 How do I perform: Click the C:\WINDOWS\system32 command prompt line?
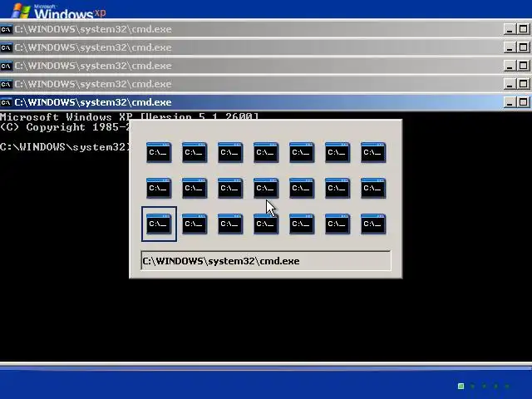coord(65,147)
